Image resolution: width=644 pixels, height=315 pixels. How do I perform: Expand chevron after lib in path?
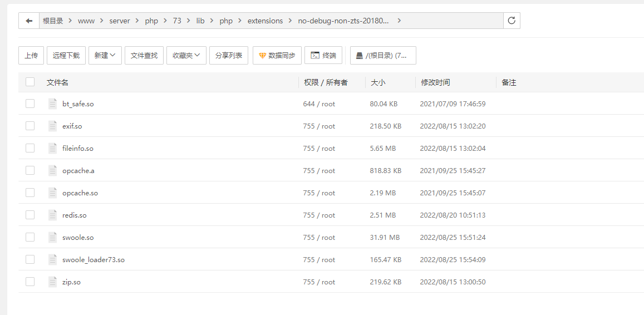[212, 21]
